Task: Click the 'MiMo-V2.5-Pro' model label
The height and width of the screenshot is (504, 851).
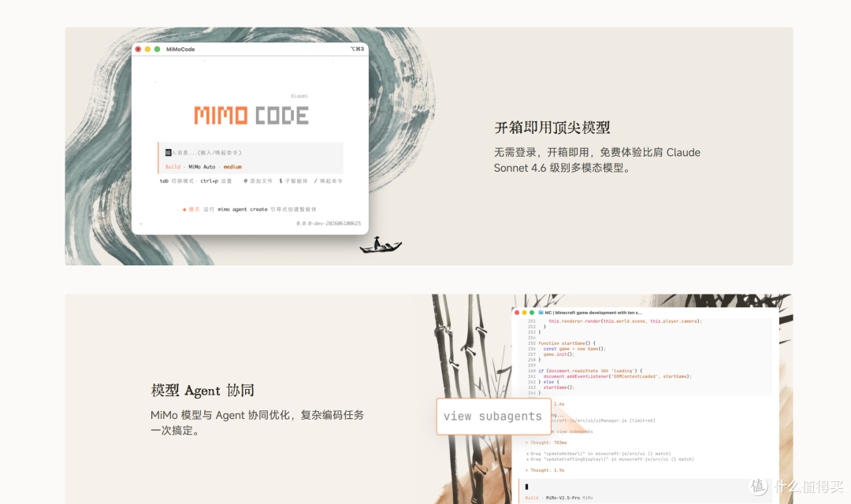Action: click(x=563, y=498)
